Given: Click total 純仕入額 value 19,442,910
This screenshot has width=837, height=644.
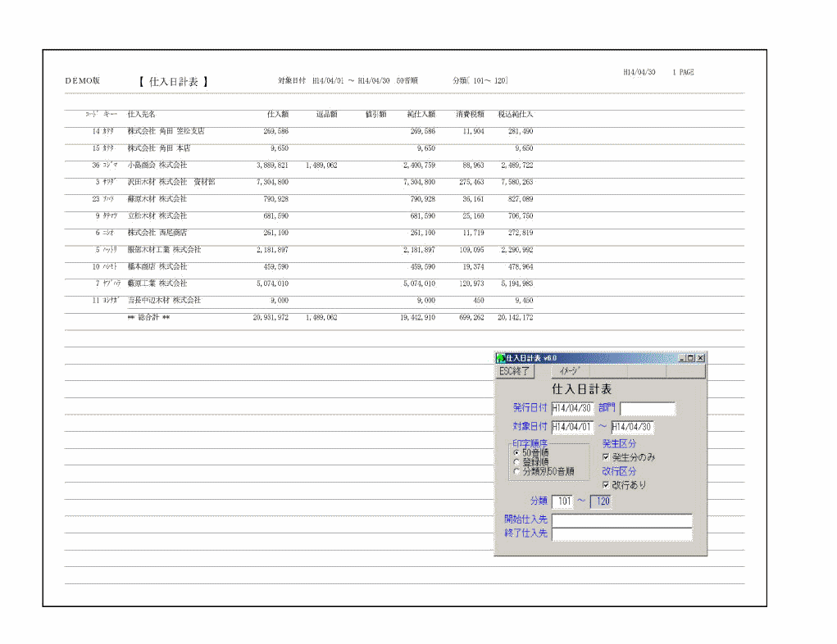Looking at the screenshot, I should click(x=417, y=317).
